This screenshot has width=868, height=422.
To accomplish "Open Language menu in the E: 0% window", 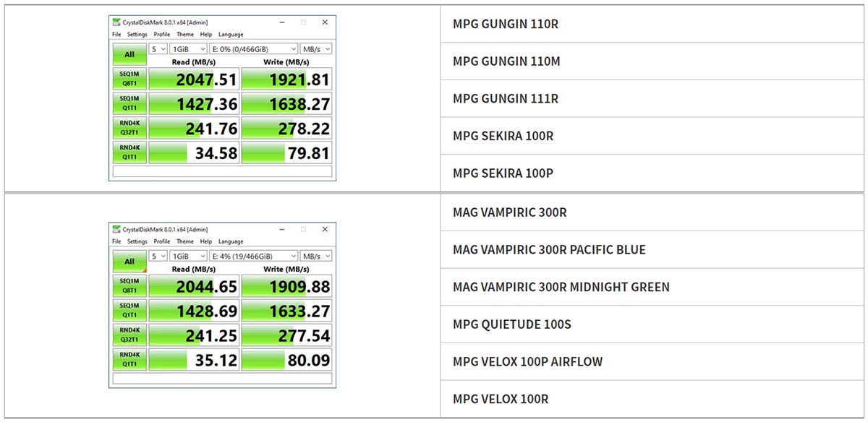I will point(231,34).
